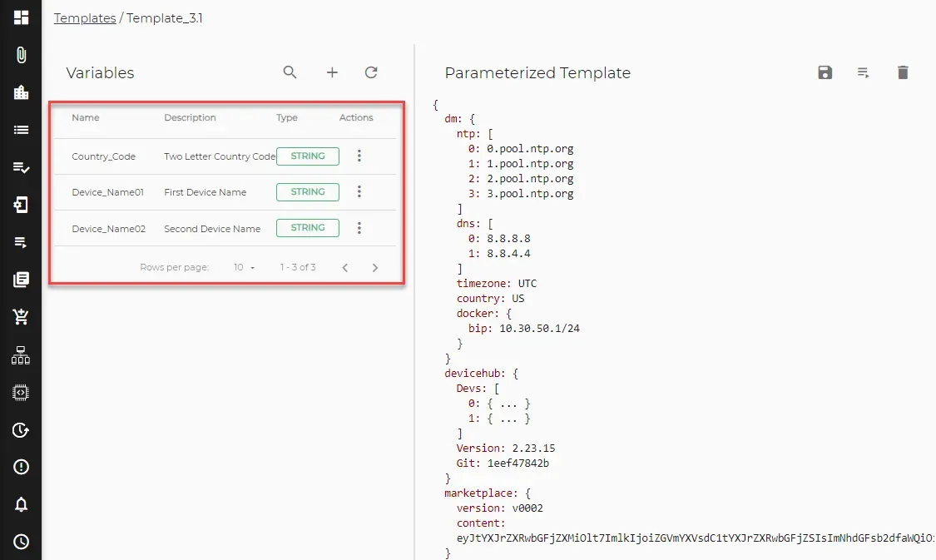
Task: Select the Country_Code variable name
Action: (x=103, y=156)
